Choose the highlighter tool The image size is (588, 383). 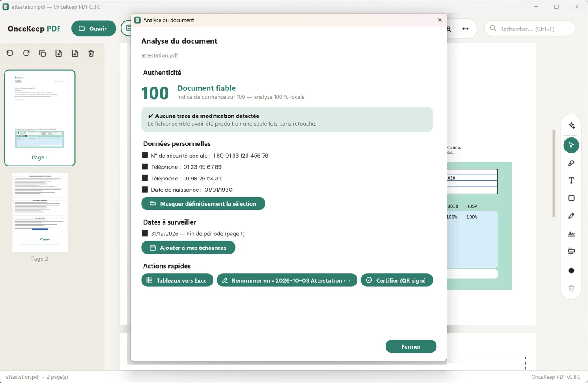[x=571, y=163]
